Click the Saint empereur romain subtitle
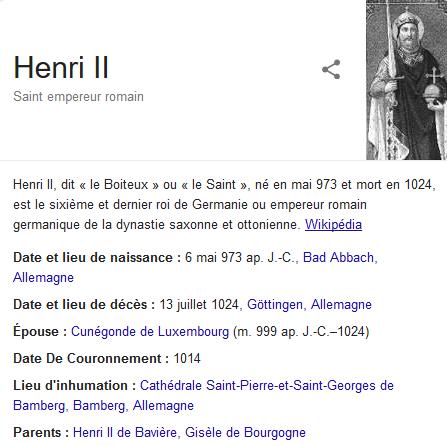 pos(78,97)
